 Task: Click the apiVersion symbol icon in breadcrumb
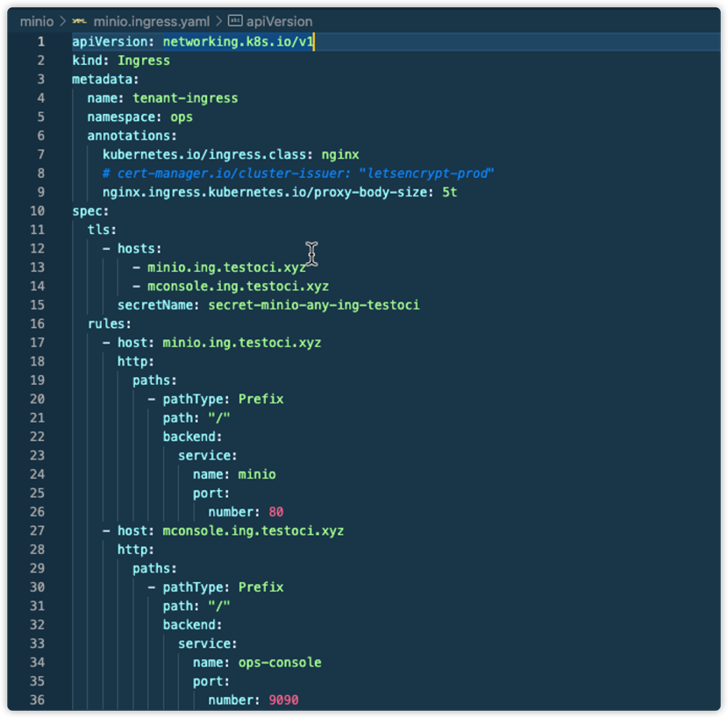[x=235, y=21]
